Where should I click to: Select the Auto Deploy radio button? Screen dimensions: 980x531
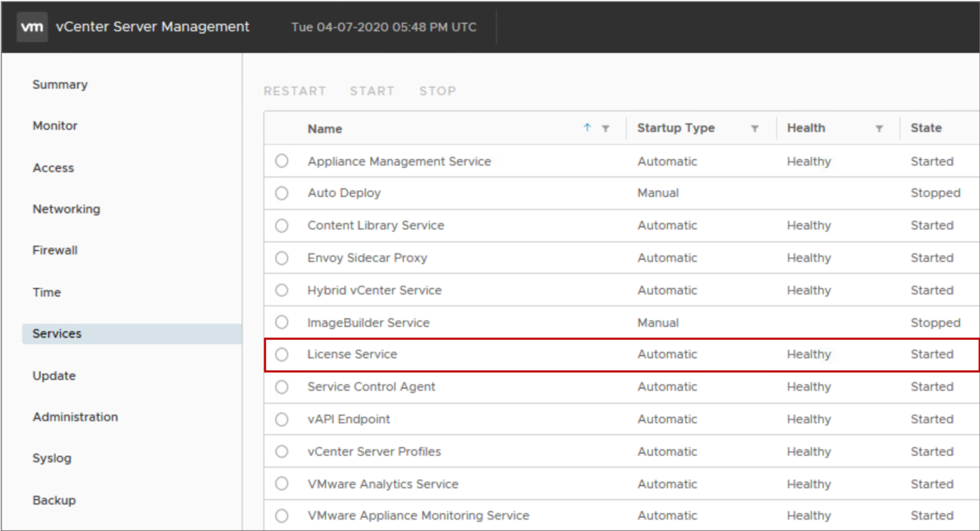coord(282,193)
